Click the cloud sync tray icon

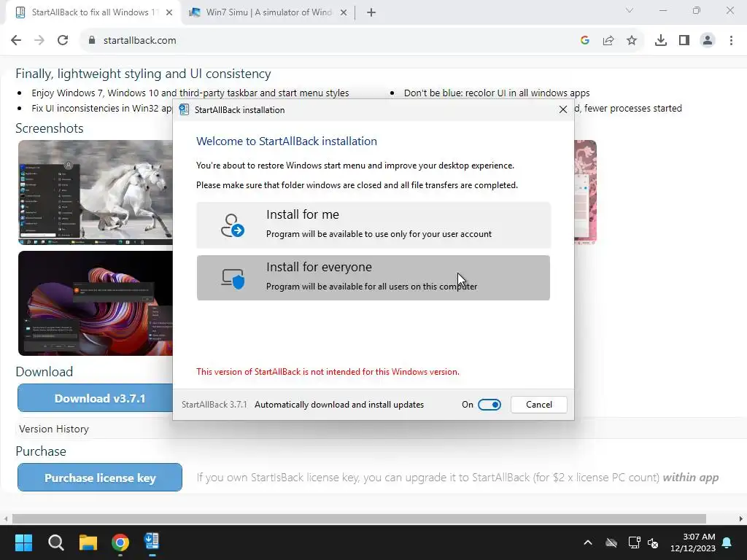(611, 542)
